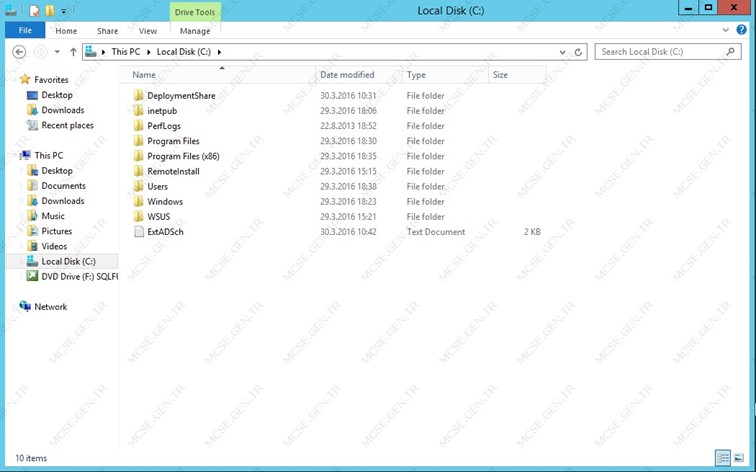Select the DeploymentShare folder icon
756x472 pixels.
pos(138,95)
